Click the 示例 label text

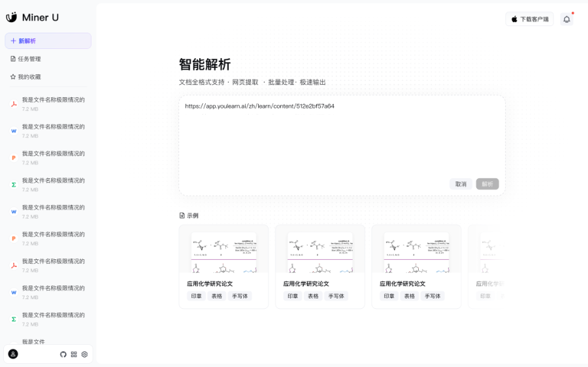coord(193,215)
